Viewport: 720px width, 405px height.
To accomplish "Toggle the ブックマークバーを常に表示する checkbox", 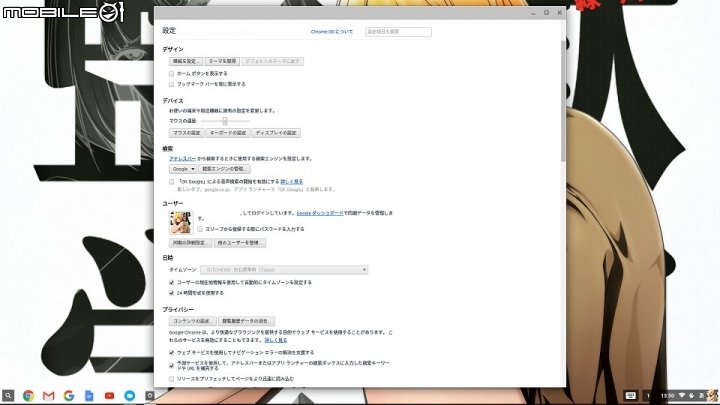I will [x=171, y=84].
